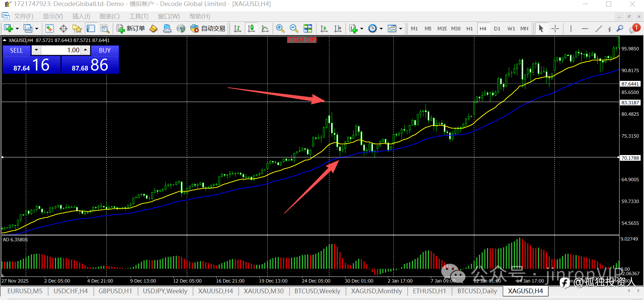Switch to the XAUUSD,H4 tab
This screenshot has width=644, height=300.
click(x=215, y=291)
